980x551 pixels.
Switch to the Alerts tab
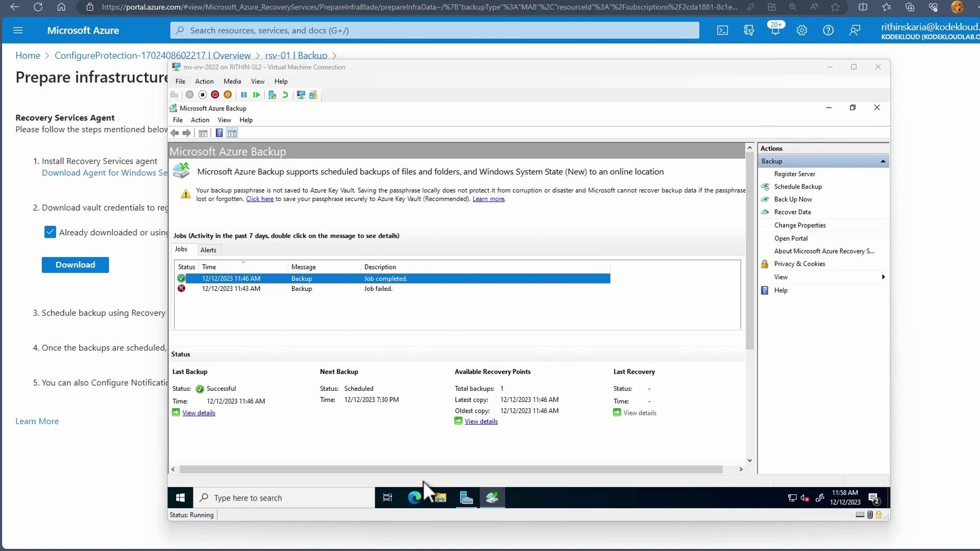tap(208, 250)
